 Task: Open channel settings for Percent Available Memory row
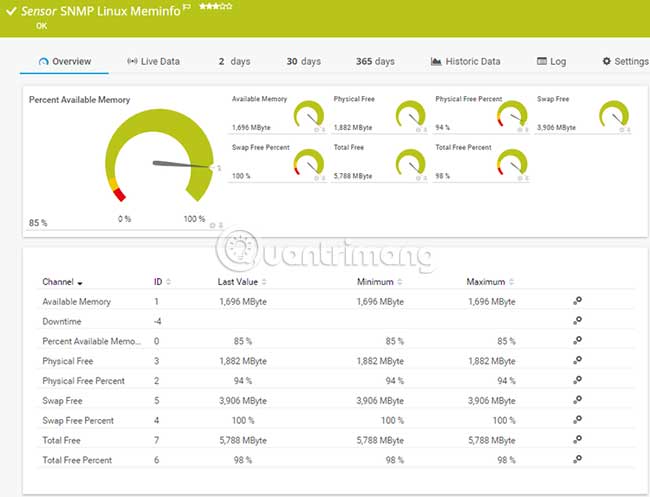click(577, 340)
